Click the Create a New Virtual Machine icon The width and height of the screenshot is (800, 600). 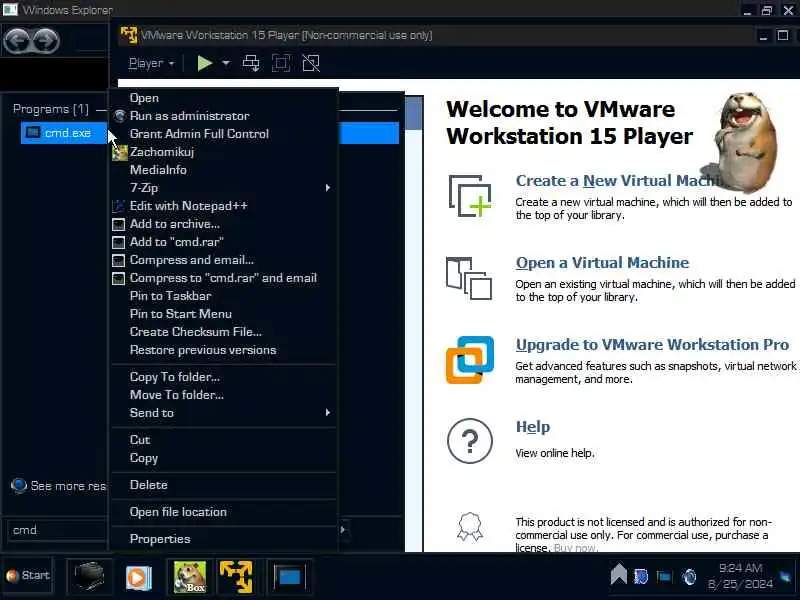(470, 196)
